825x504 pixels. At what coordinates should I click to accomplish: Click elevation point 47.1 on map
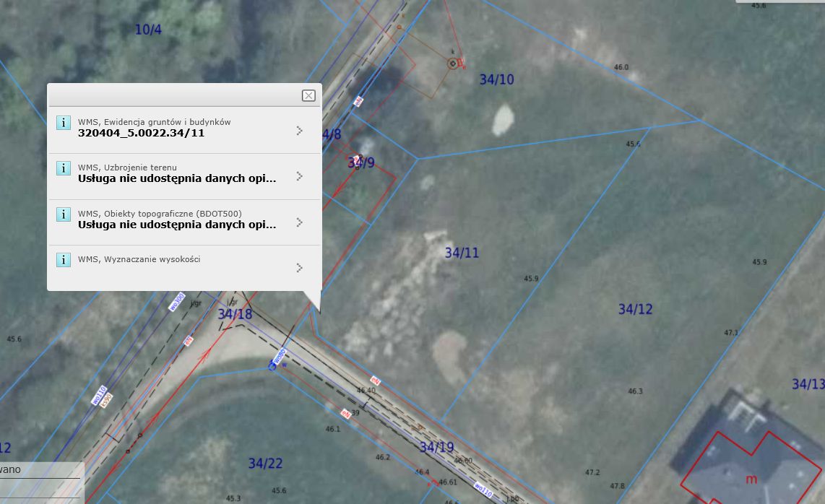tap(731, 332)
